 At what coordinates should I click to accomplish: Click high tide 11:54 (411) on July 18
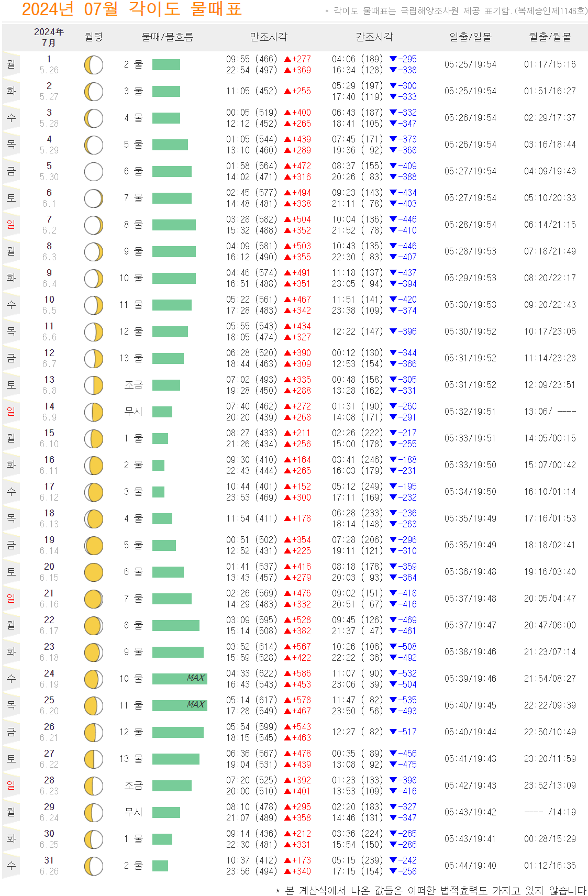point(252,518)
